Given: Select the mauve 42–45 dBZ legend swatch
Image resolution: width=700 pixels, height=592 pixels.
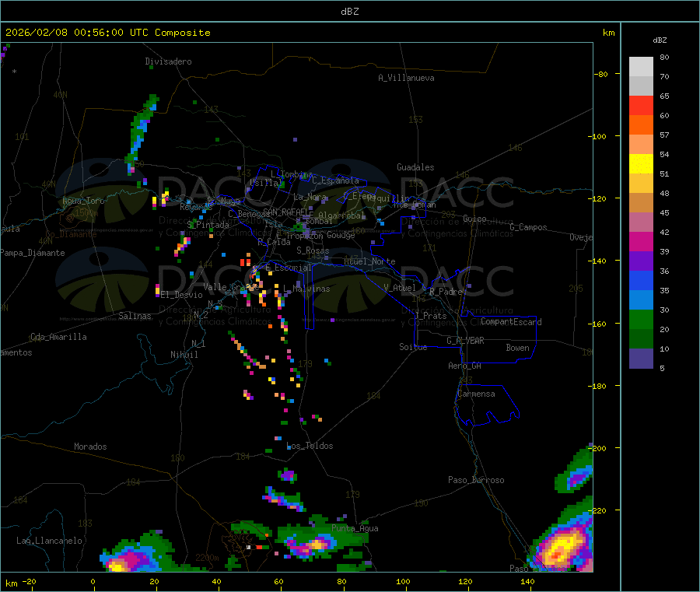Looking at the screenshot, I should point(641,222).
